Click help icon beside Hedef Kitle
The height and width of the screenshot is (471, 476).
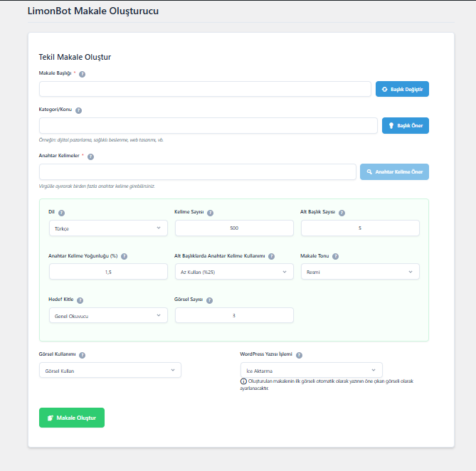click(x=80, y=300)
